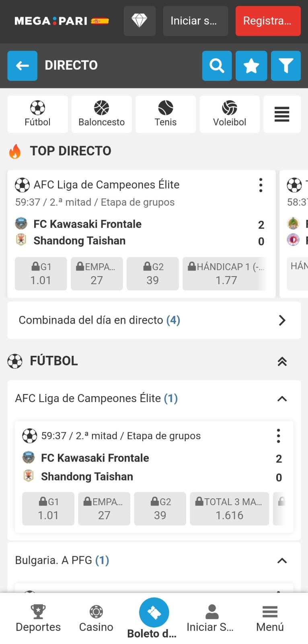Open the filter funnel icon
Screen dimensions: 308x644
click(285, 66)
